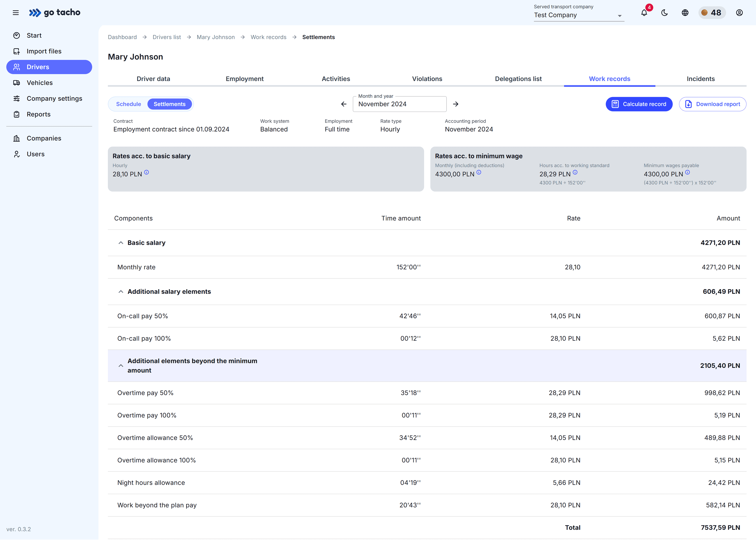This screenshot has height=540, width=756.
Task: Switch to the Work records tab
Action: pyautogui.click(x=610, y=79)
